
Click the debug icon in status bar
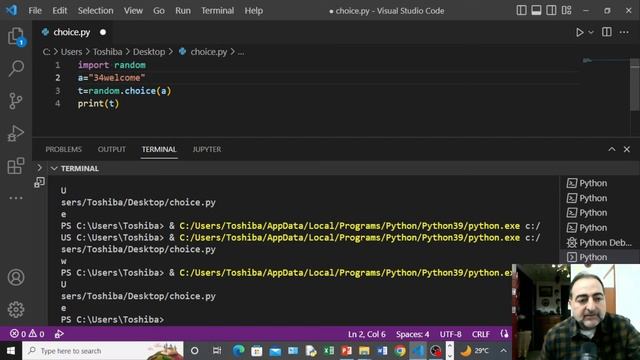click(x=59, y=334)
